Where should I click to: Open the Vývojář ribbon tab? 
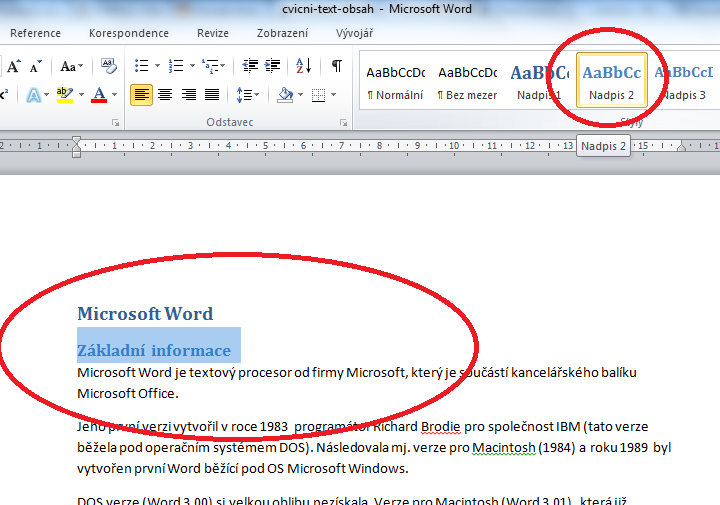point(354,33)
